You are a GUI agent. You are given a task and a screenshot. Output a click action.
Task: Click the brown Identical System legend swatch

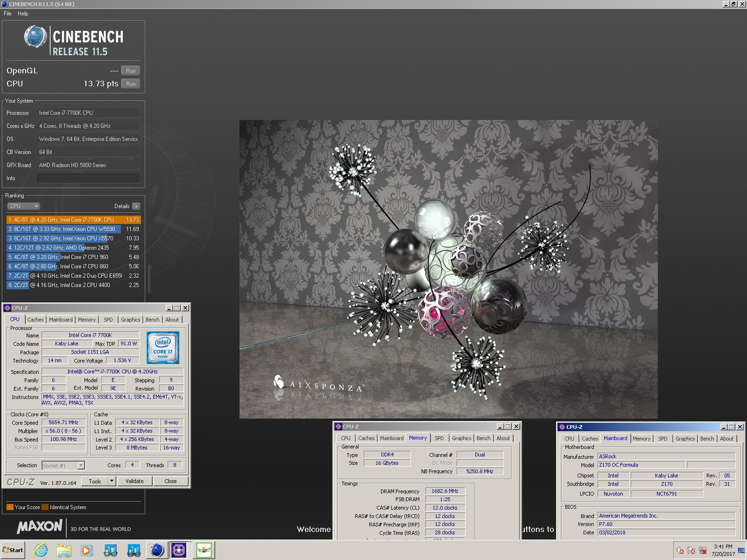tap(45, 507)
